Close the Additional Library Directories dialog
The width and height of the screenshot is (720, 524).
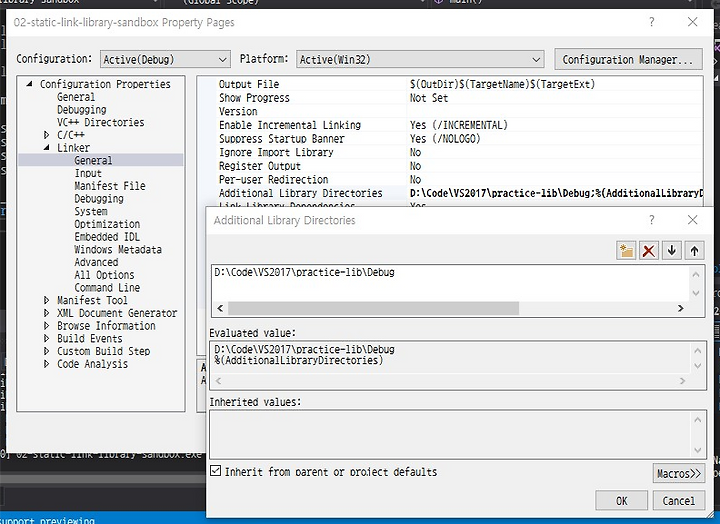pyautogui.click(x=692, y=220)
